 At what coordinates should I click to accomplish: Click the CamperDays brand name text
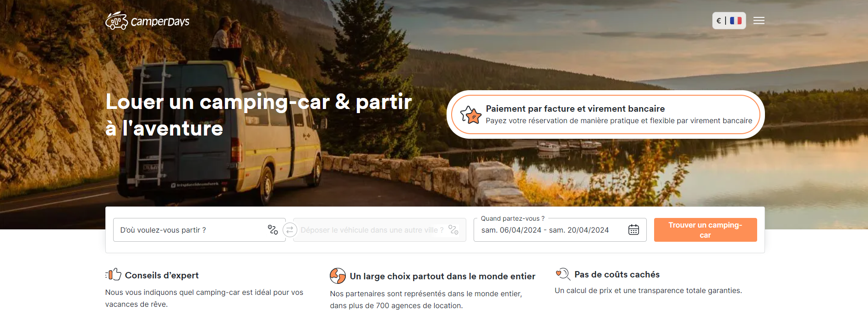[x=160, y=22]
